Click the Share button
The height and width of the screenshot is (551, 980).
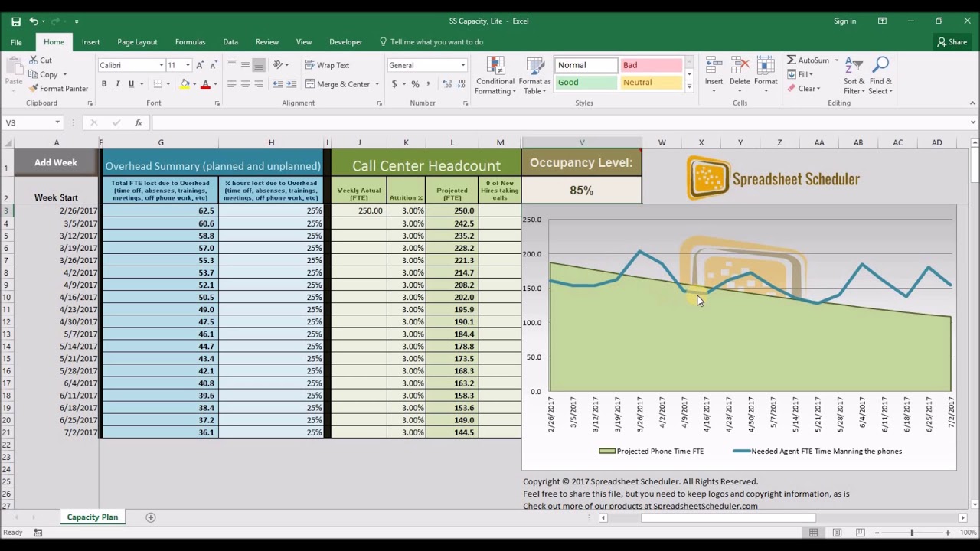tap(952, 42)
